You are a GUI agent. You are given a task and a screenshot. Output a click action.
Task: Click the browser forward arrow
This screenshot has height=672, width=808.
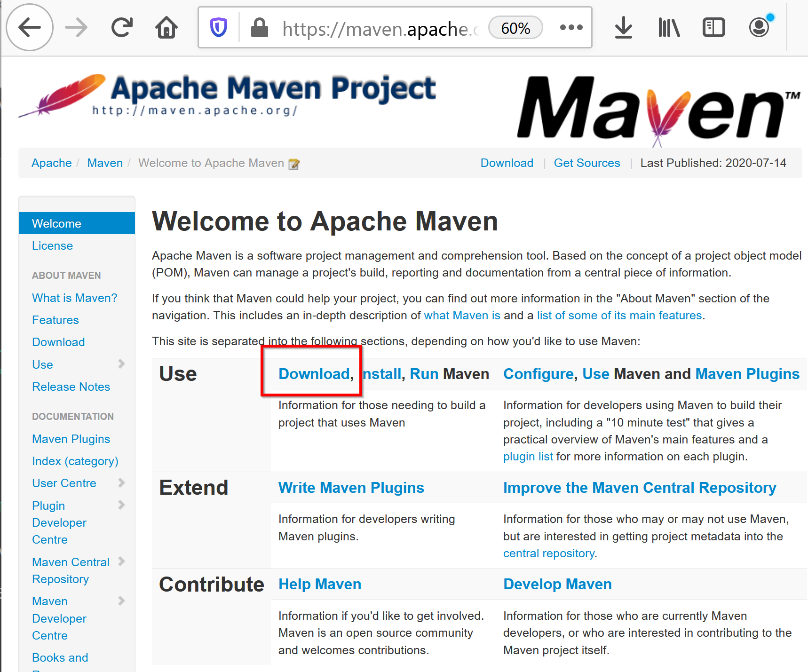76,27
